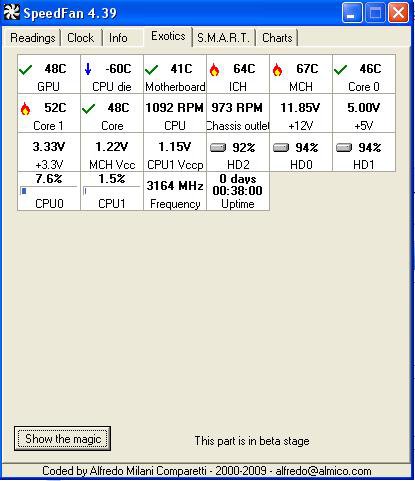Screen dimensions: 415x481
Task: Click the Uptime 00:38:00 cell
Action: click(238, 191)
